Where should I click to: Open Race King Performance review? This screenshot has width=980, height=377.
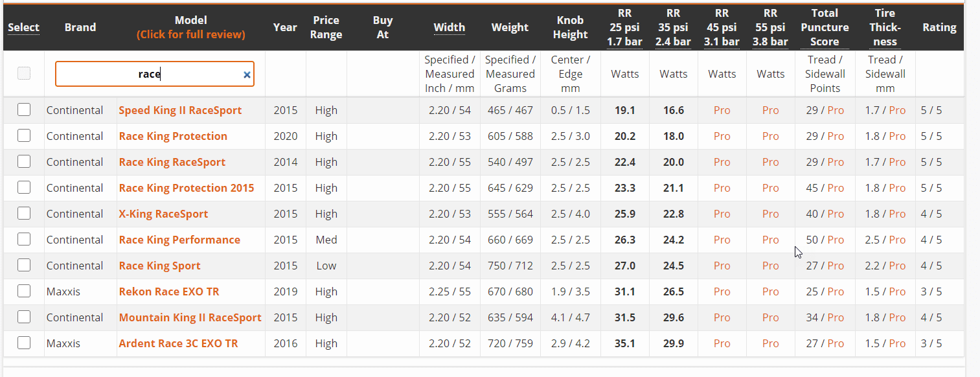[x=179, y=240]
